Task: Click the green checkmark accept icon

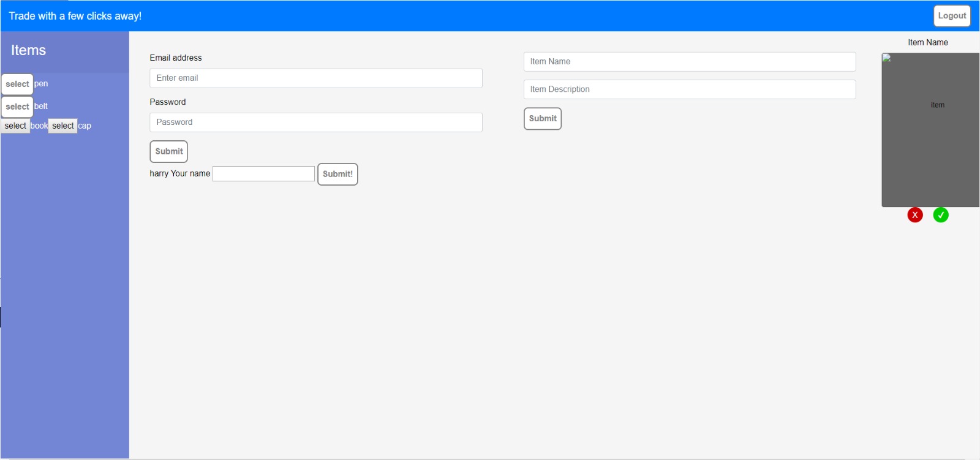Action: (941, 215)
